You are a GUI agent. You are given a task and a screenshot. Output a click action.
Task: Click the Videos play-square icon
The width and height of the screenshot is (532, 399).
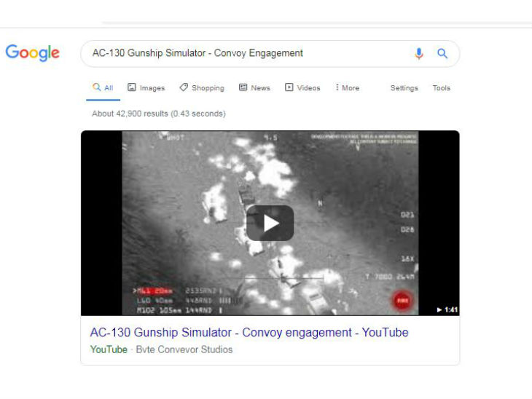coord(289,87)
